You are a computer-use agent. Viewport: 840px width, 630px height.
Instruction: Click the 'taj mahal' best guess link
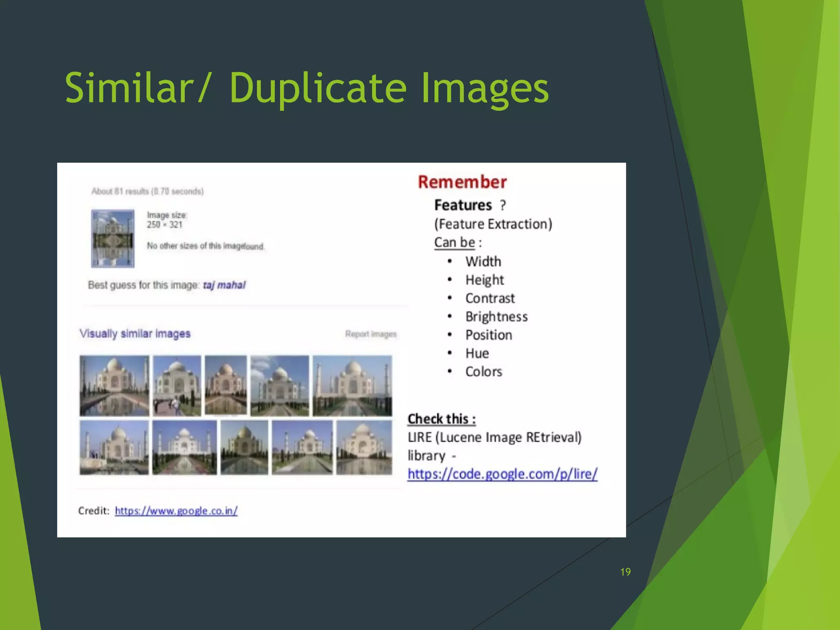click(224, 285)
